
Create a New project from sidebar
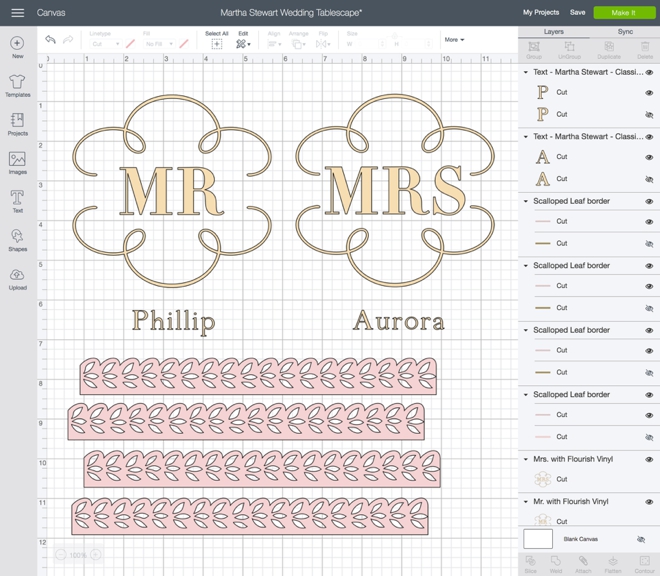point(17,47)
